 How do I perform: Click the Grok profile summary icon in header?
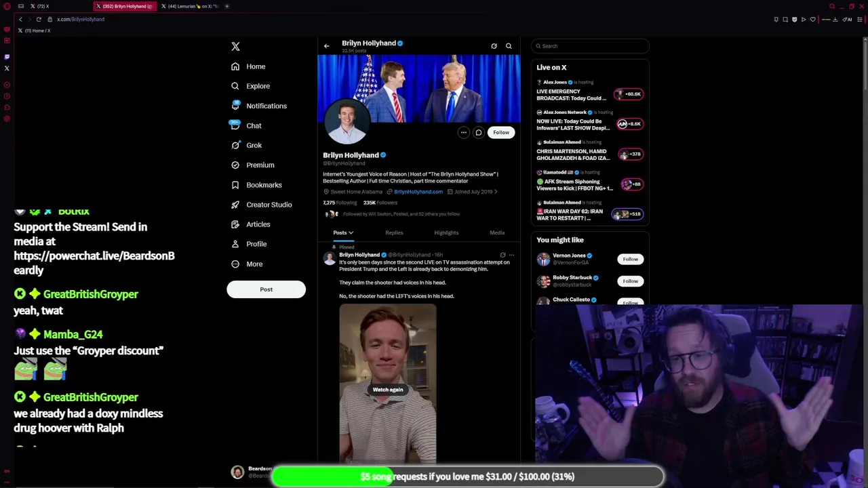click(494, 46)
